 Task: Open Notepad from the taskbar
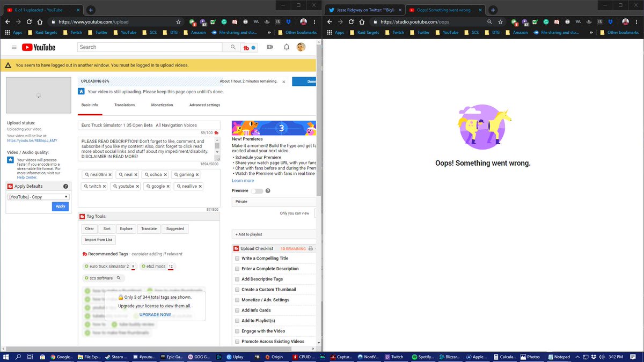(558, 357)
